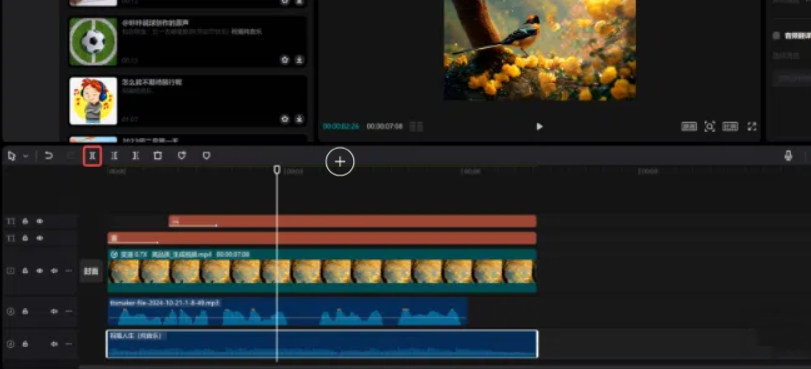Lock the upper text track
The image size is (811, 369).
point(25,222)
